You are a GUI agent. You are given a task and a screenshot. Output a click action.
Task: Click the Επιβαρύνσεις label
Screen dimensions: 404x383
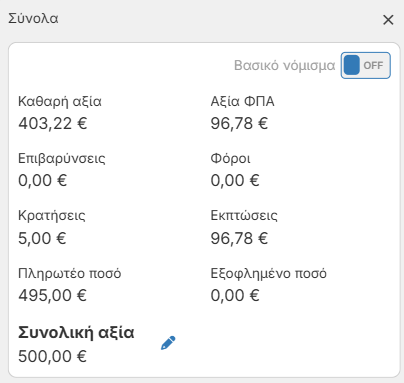(62, 158)
